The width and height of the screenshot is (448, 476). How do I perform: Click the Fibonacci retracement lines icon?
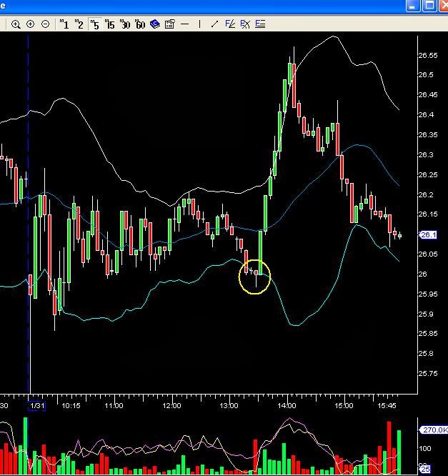tap(260, 24)
